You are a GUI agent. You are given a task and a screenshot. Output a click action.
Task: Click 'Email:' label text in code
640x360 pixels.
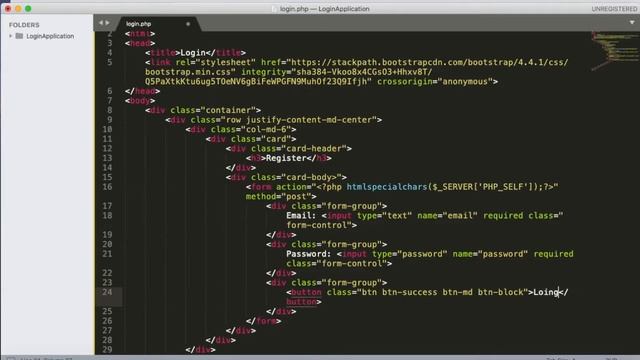[301, 216]
